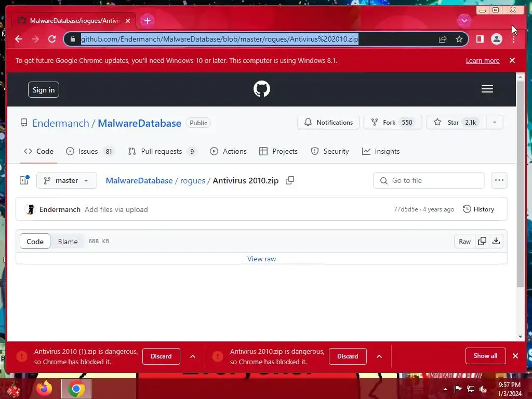
Task: Switch to the Issues tab
Action: pos(89,151)
